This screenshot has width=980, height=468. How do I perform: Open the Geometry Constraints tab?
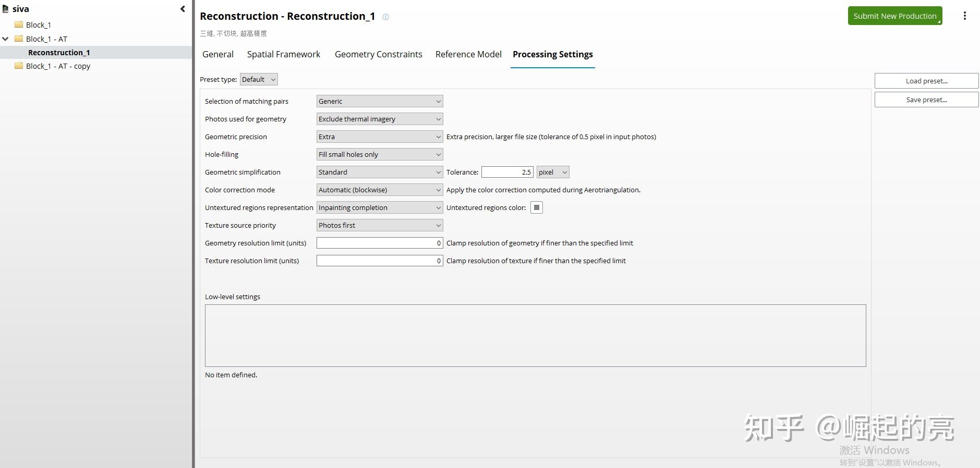(x=378, y=54)
